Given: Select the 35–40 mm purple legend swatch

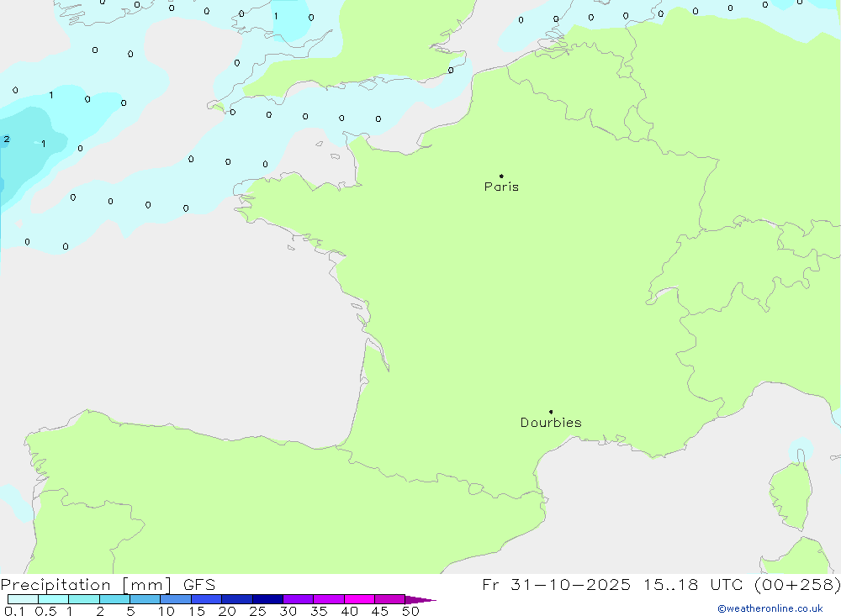Looking at the screenshot, I should pos(329,599).
